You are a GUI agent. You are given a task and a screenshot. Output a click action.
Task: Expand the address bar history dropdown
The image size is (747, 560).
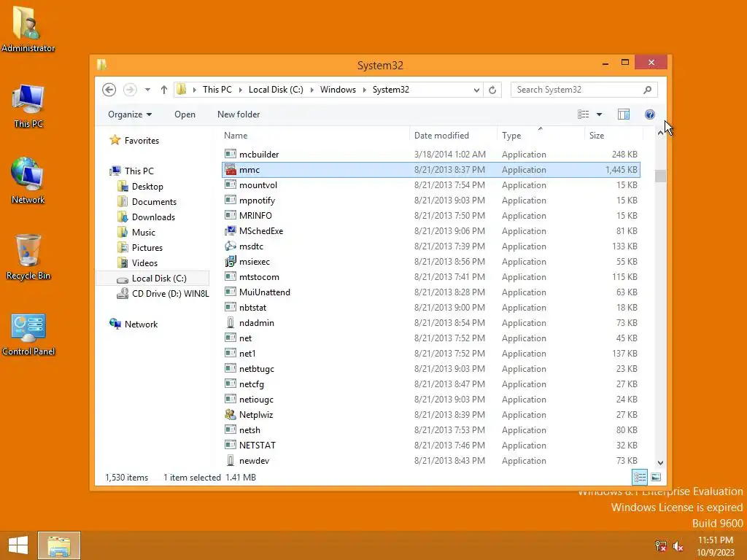pyautogui.click(x=476, y=90)
